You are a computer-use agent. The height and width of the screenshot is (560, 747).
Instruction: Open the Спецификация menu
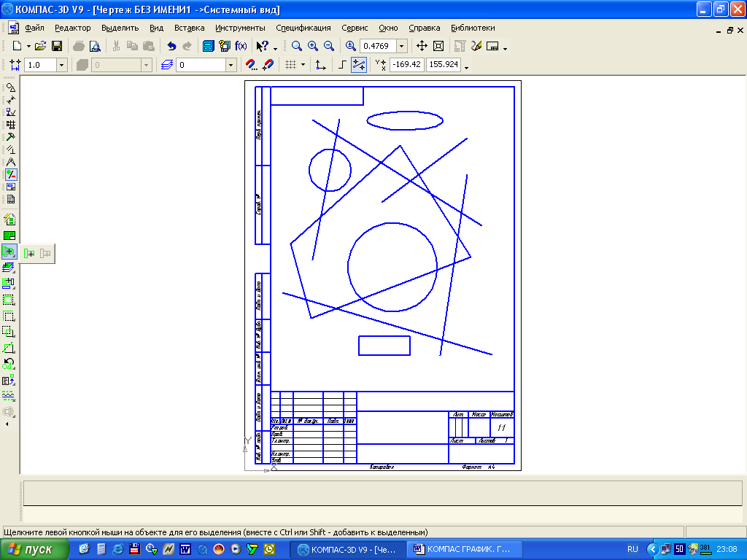pyautogui.click(x=303, y=28)
